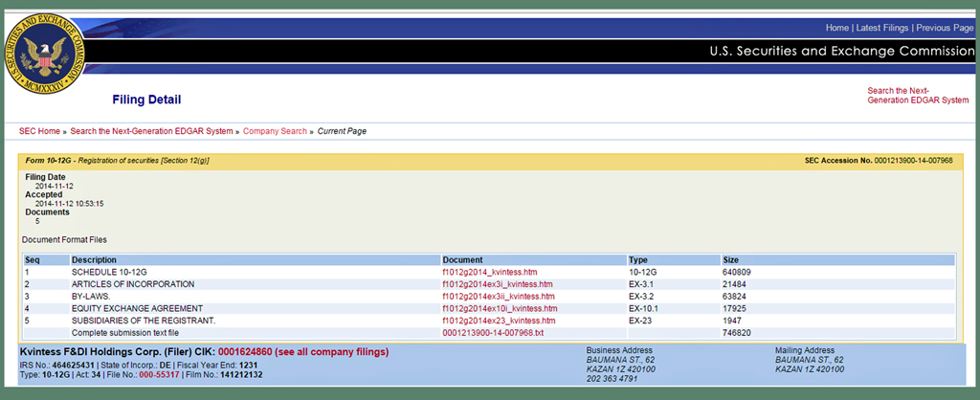This screenshot has height=400, width=980.
Task: Click Accepted time 2014-11-12 10:53:15
Action: click(x=69, y=204)
